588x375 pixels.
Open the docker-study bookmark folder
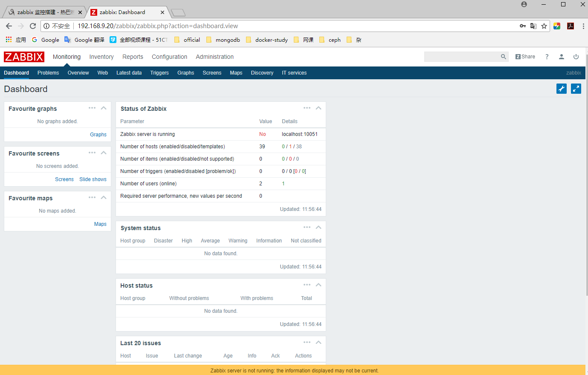click(x=267, y=40)
